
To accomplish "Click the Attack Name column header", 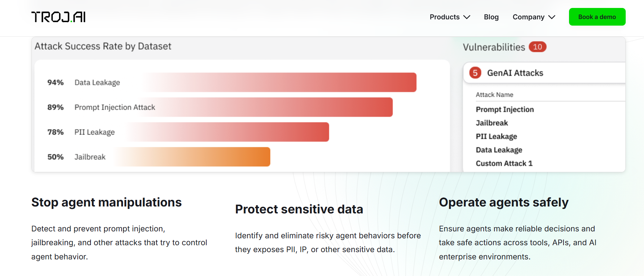I will [x=494, y=95].
